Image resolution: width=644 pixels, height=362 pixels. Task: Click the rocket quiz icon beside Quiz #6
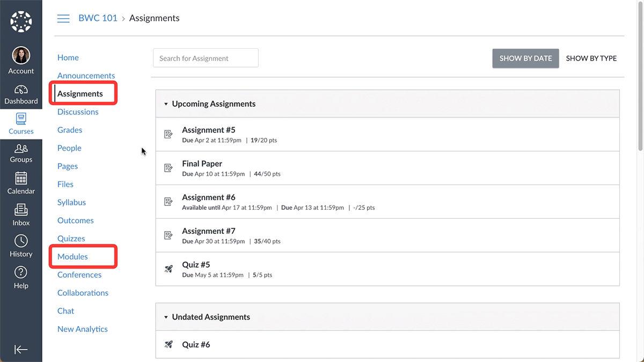(169, 344)
